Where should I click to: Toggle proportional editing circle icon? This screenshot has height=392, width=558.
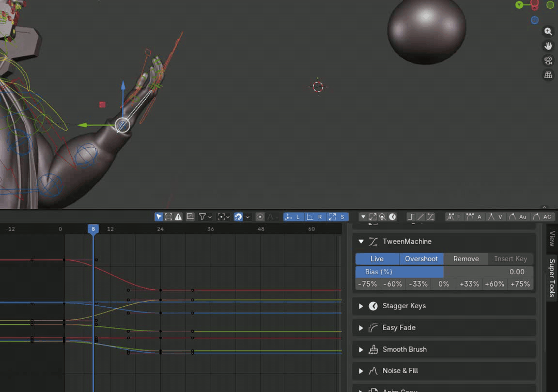click(x=260, y=216)
